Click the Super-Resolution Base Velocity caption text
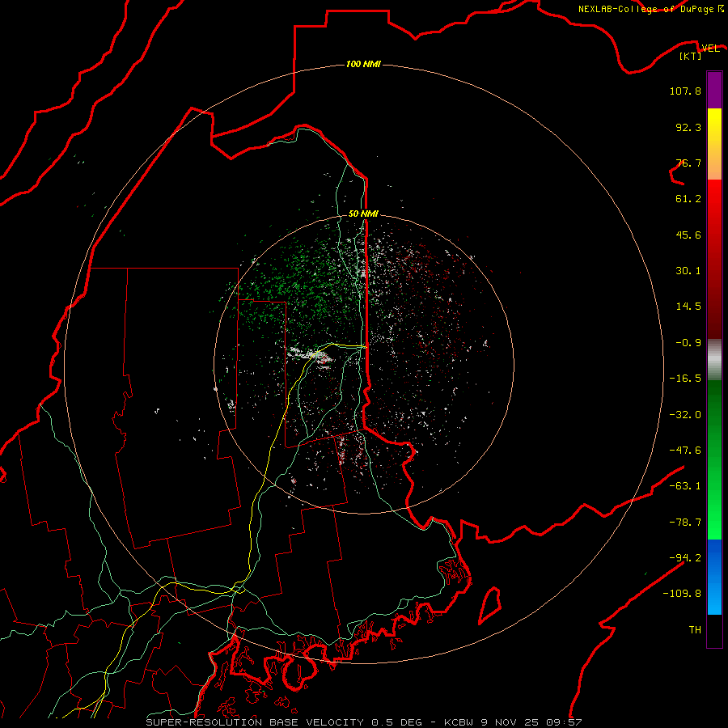 click(x=363, y=722)
